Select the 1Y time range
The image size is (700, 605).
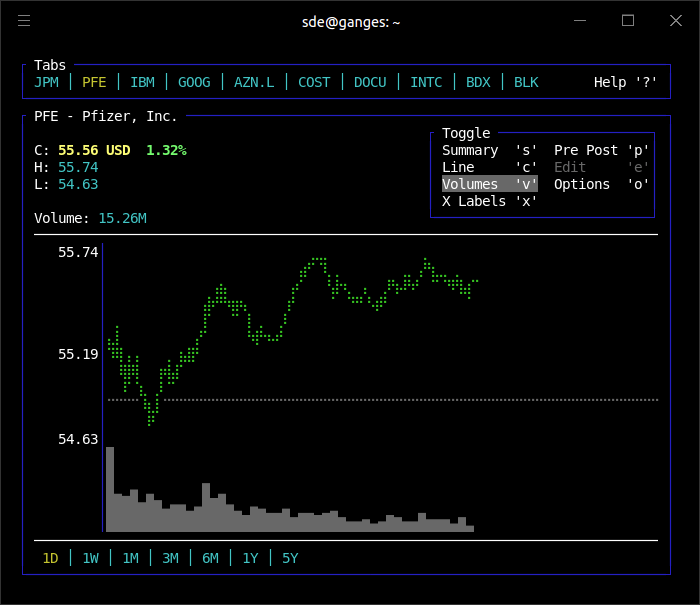[250, 559]
